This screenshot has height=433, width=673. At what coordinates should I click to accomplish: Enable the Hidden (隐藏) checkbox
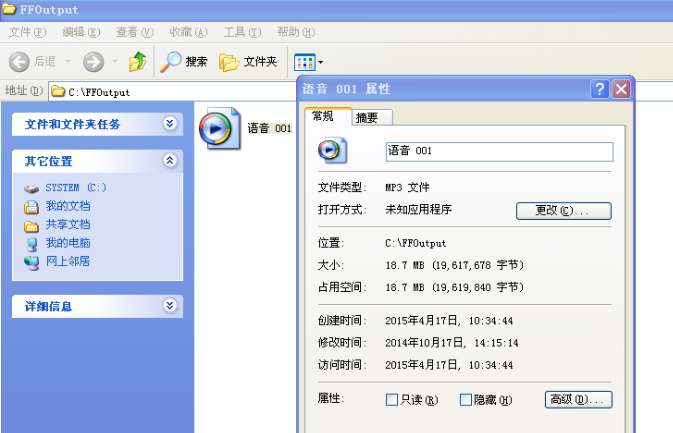466,400
